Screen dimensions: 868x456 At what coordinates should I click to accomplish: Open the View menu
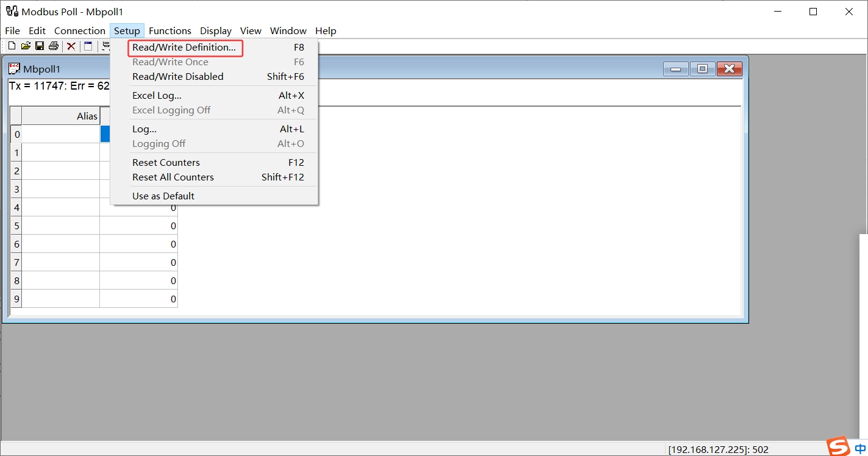coord(251,30)
